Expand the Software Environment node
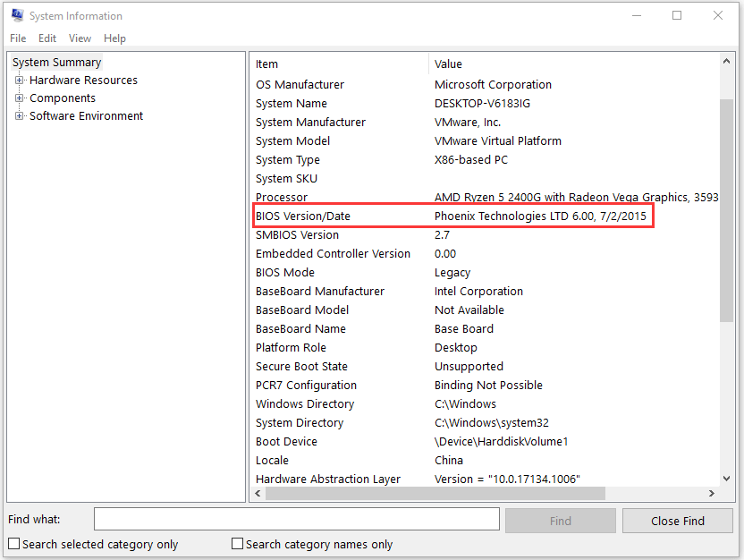This screenshot has height=560, width=744. (x=19, y=116)
